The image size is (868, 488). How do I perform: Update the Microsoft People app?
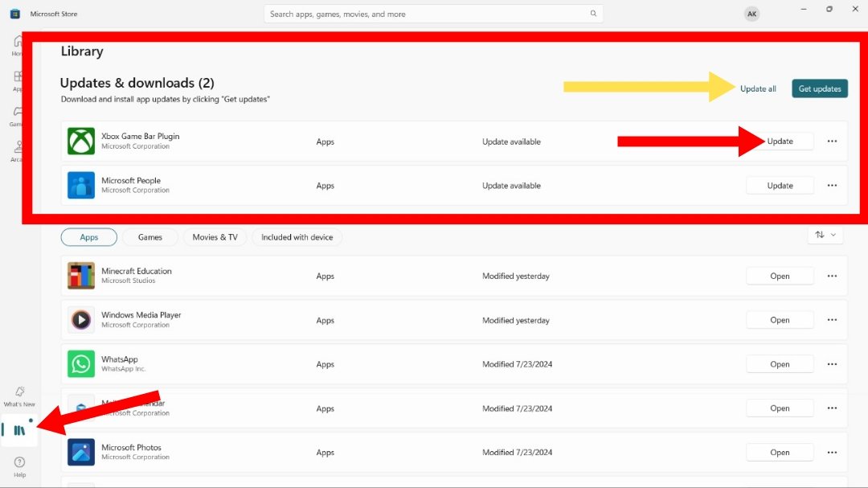(780, 186)
